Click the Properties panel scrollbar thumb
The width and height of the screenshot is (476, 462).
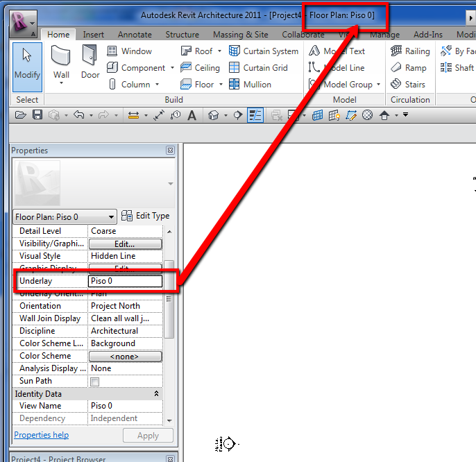coord(169,299)
